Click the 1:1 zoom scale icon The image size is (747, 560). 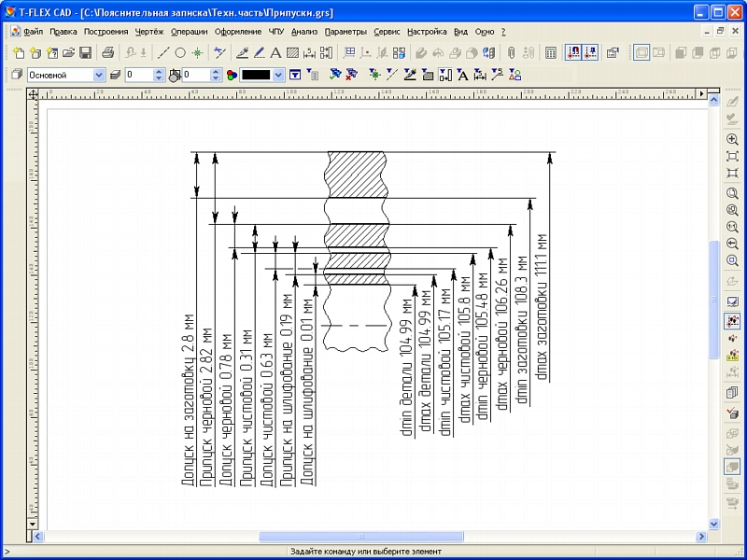pos(732,227)
